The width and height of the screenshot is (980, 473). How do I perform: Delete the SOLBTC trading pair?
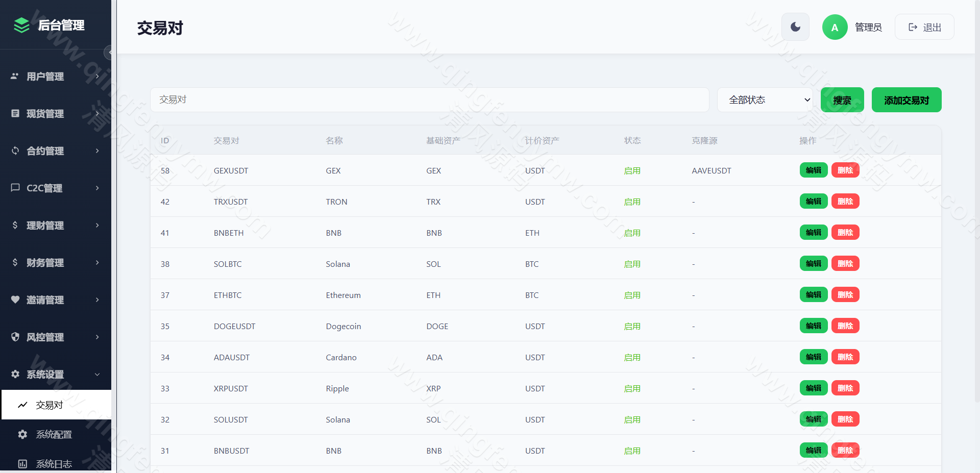(845, 263)
